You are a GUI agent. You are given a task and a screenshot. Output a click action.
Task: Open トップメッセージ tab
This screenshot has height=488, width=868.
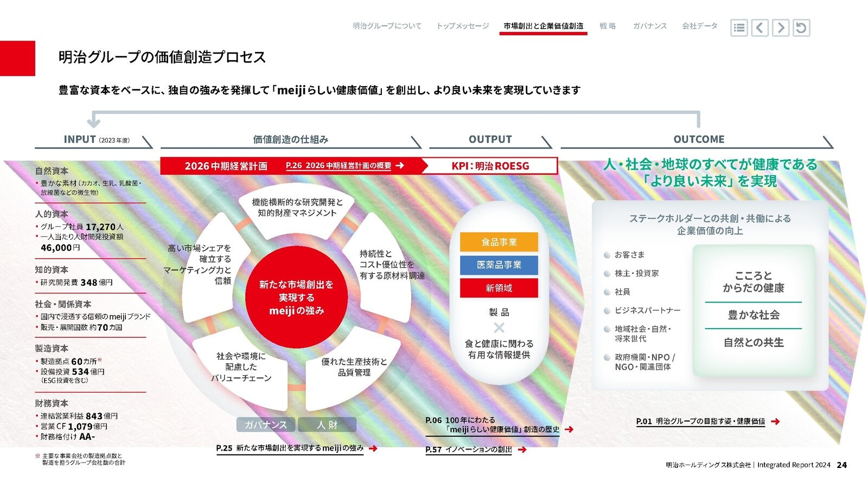(x=463, y=26)
